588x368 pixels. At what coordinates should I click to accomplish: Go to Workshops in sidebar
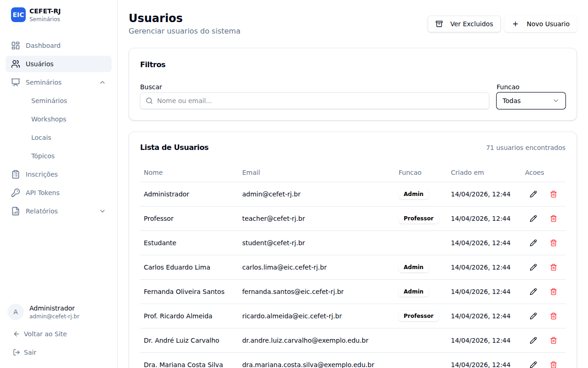(49, 119)
